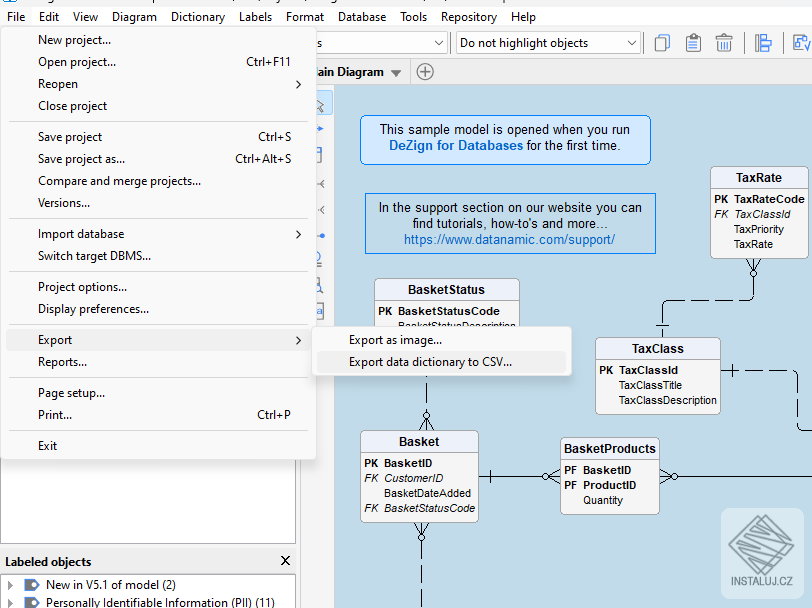Open the Export submenu

(x=158, y=340)
